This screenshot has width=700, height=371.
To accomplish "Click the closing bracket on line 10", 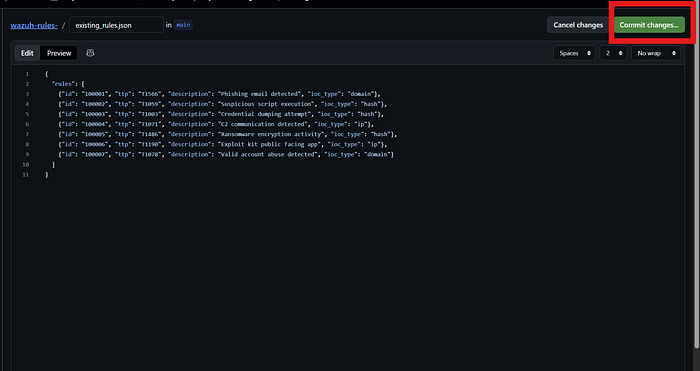I will coord(54,165).
